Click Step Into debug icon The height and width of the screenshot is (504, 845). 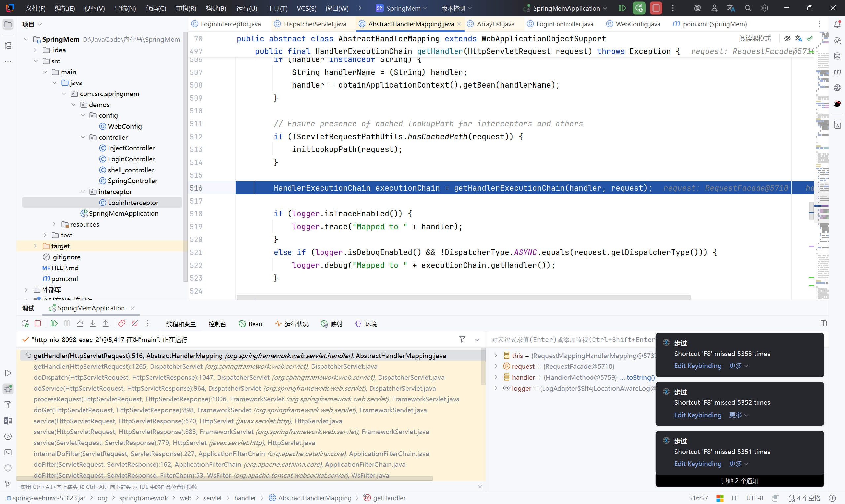coord(93,324)
